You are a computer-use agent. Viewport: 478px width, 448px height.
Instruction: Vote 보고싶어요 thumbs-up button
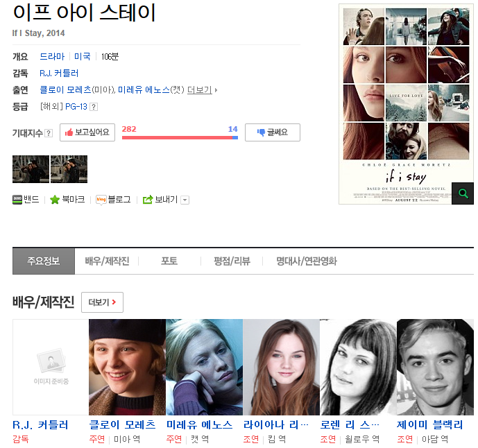point(87,132)
